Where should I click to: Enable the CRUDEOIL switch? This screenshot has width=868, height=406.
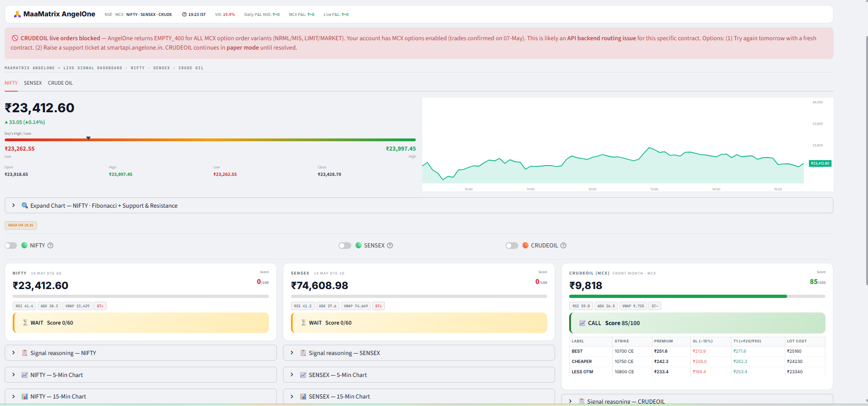click(512, 246)
